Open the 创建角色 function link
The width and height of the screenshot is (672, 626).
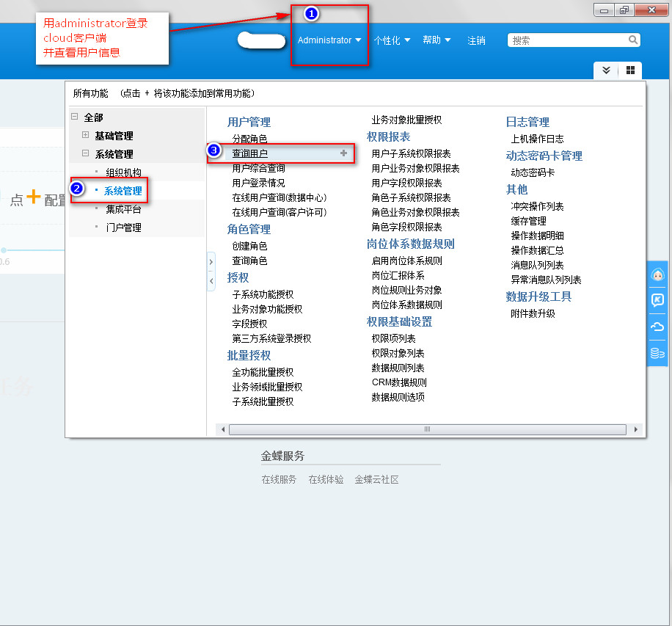coord(249,246)
